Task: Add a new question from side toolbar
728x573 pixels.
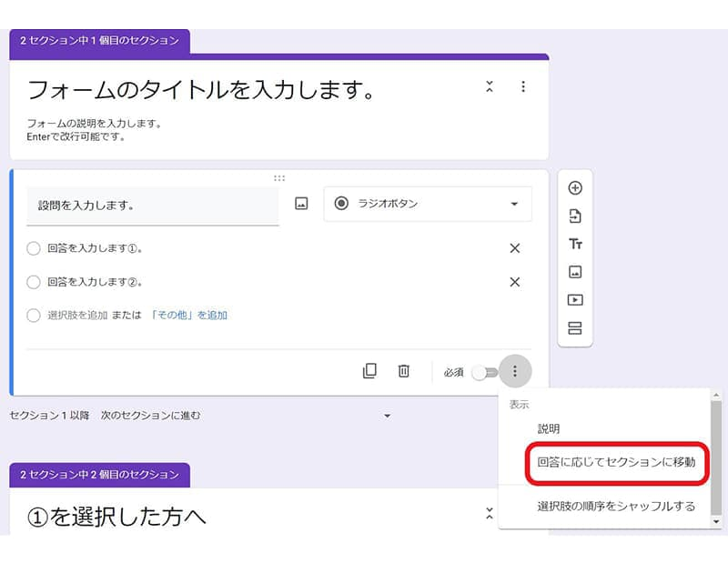Action: 575,188
